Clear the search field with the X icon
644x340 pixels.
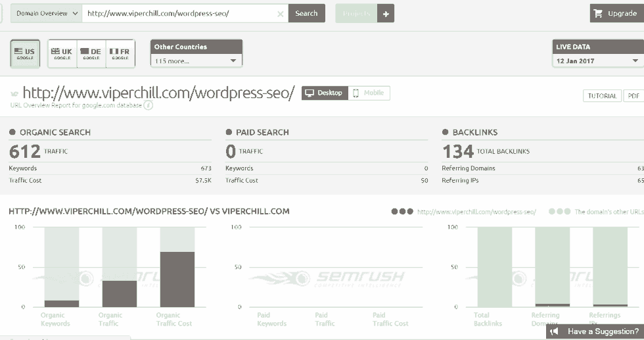point(281,14)
